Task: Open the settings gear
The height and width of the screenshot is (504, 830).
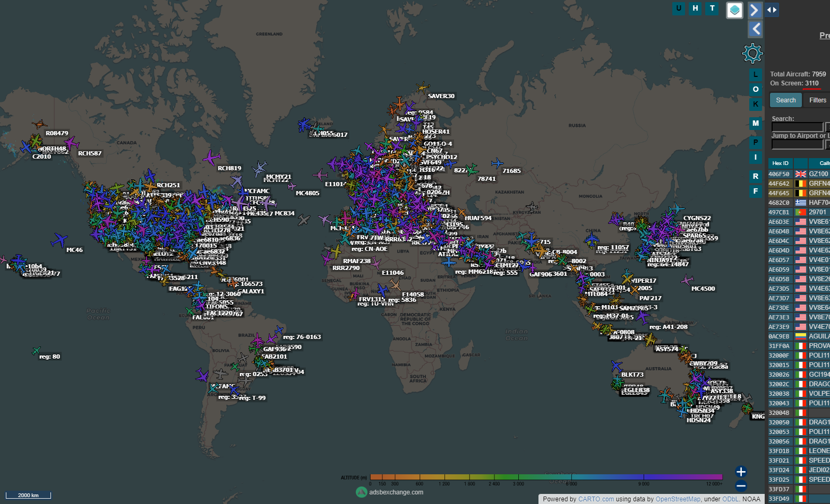Action: coord(752,53)
